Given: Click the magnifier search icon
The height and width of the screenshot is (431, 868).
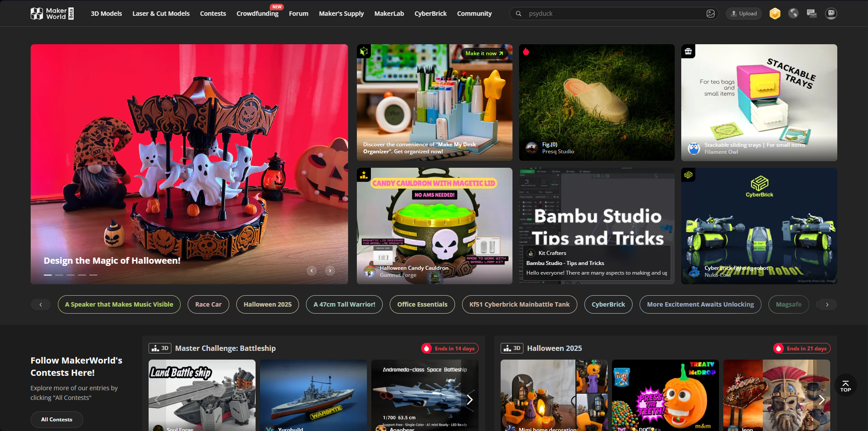Looking at the screenshot, I should point(519,14).
